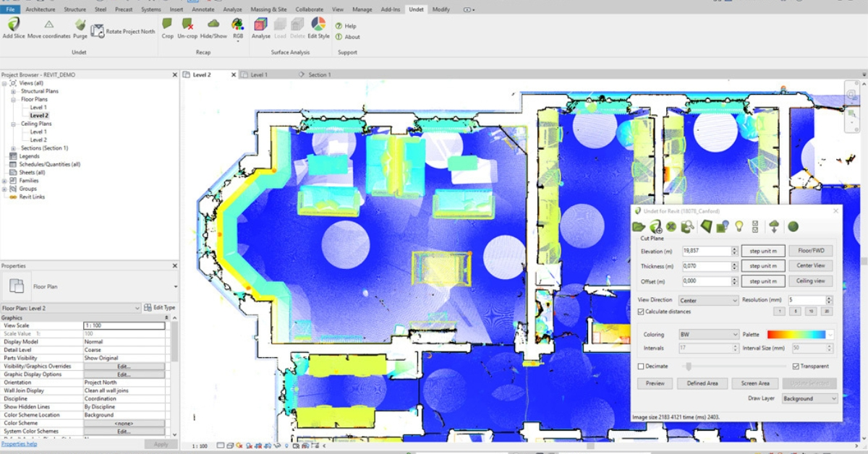Click Edit Type in Properties panel
Image resolution: width=868 pixels, height=454 pixels.
tap(160, 308)
